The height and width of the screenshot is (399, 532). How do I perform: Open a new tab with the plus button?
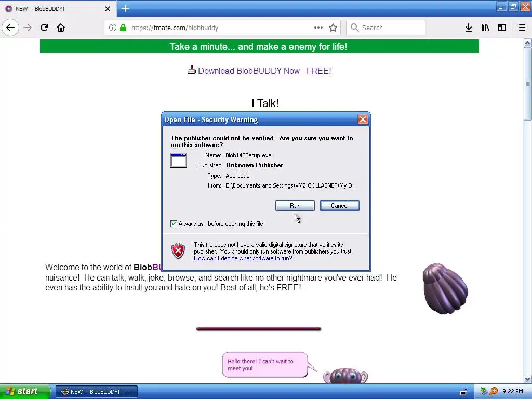click(125, 8)
